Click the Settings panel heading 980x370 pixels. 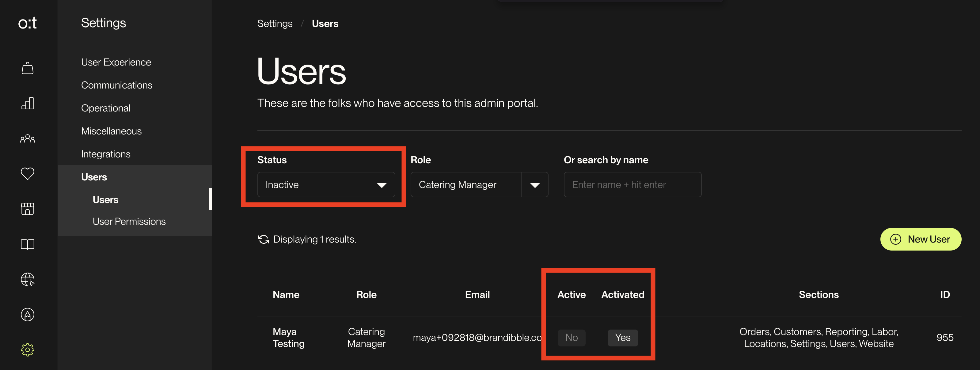click(x=103, y=23)
